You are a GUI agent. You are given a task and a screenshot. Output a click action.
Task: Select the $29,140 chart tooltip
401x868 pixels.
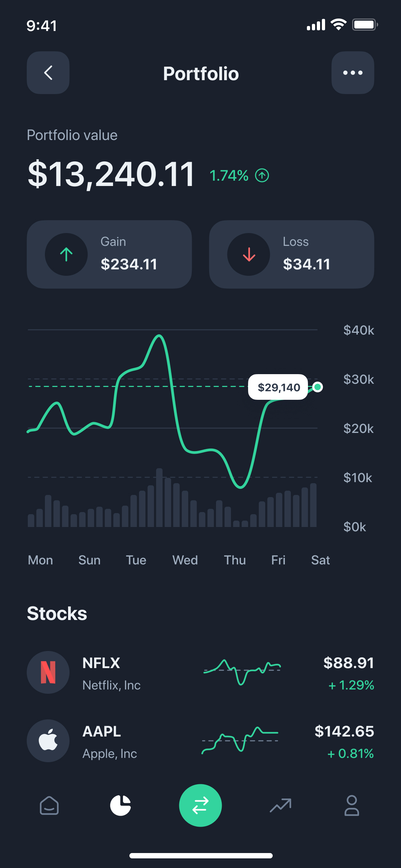coord(278,387)
